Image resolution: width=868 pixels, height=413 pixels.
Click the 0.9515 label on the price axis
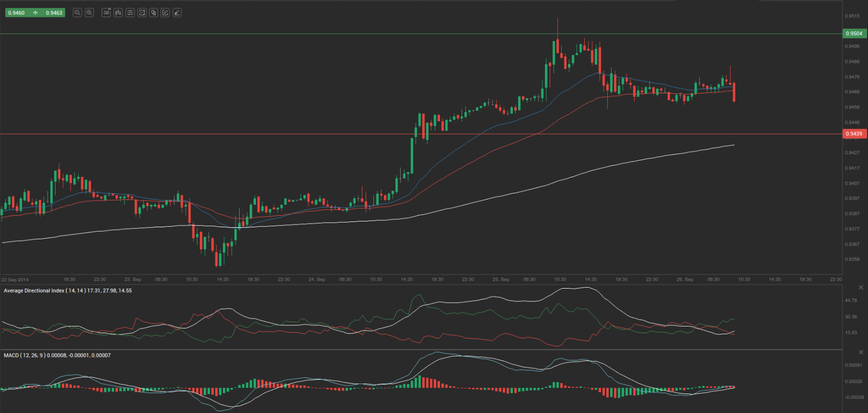tap(852, 16)
